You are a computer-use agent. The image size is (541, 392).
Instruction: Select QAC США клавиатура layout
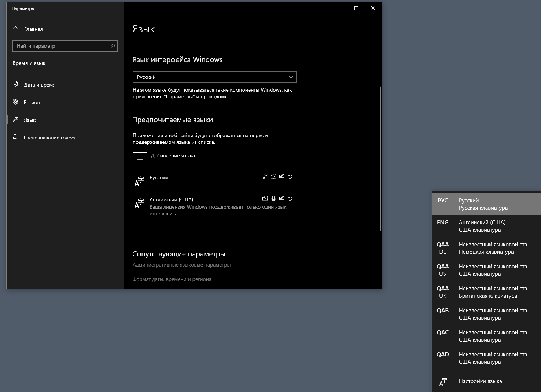[486, 336]
